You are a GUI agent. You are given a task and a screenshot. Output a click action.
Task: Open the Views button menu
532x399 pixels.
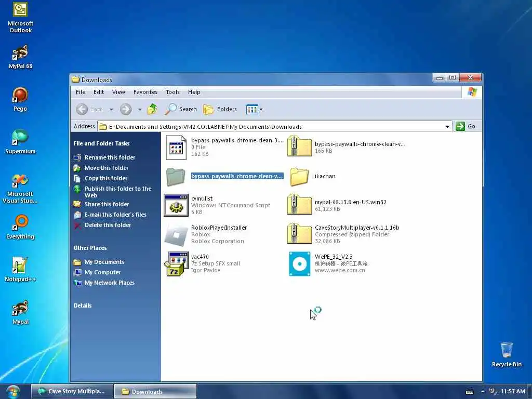pyautogui.click(x=254, y=109)
